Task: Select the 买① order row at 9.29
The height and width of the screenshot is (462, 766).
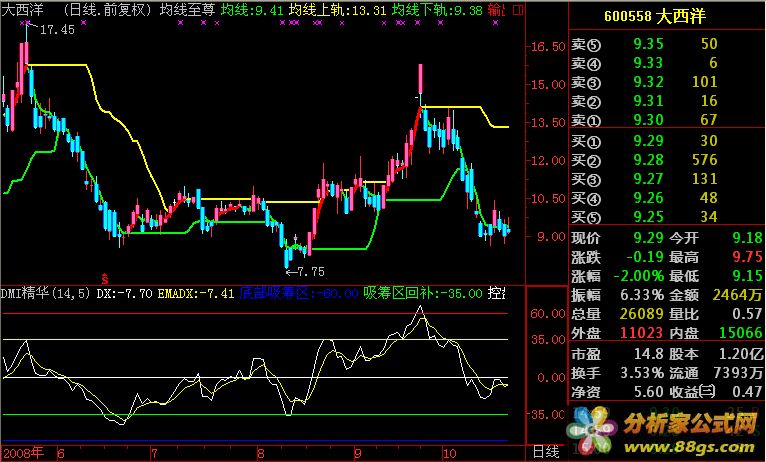Action: (644, 141)
